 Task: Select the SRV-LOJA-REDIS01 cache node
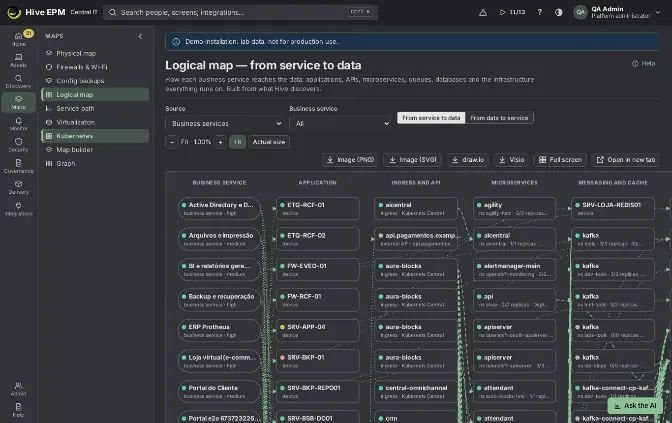tap(613, 208)
